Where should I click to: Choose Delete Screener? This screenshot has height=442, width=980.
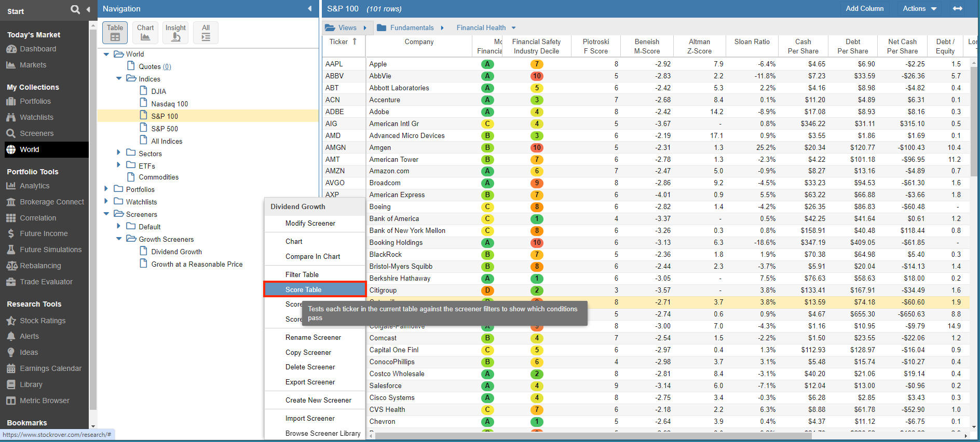click(315, 367)
